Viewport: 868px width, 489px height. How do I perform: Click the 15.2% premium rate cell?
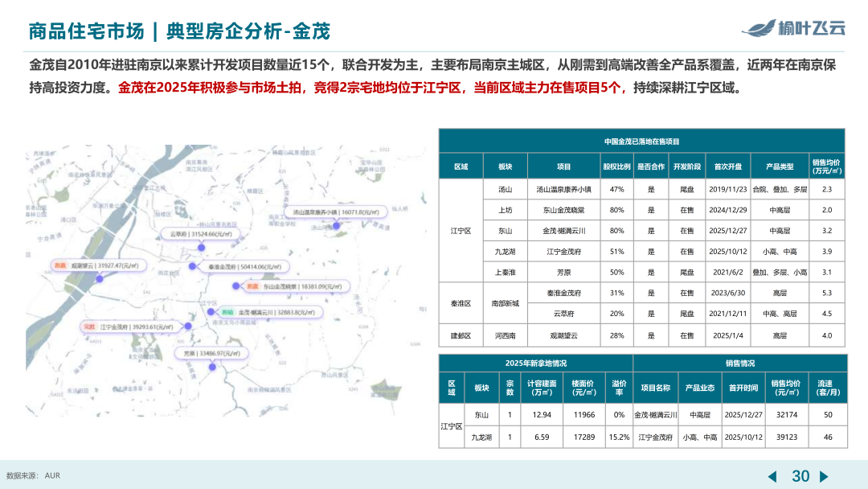(619, 437)
